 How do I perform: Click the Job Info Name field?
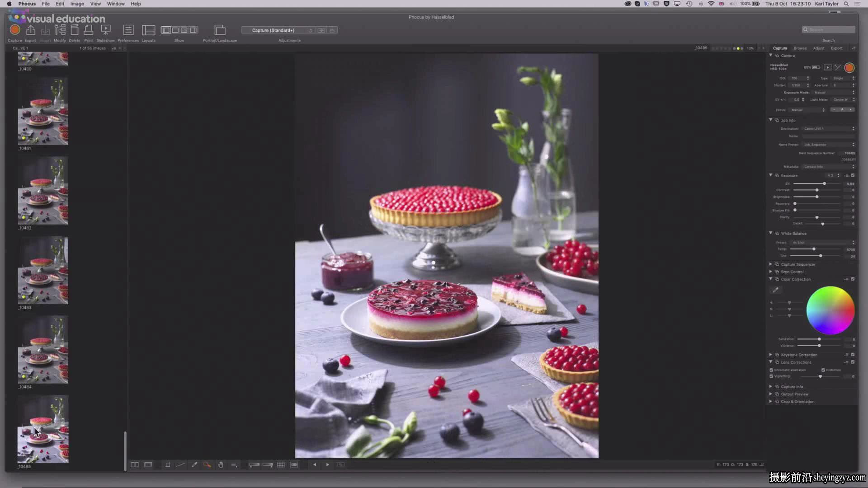point(828,136)
